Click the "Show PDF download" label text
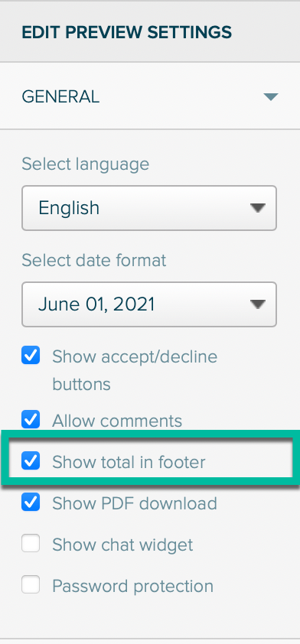300x644 pixels. point(135,503)
